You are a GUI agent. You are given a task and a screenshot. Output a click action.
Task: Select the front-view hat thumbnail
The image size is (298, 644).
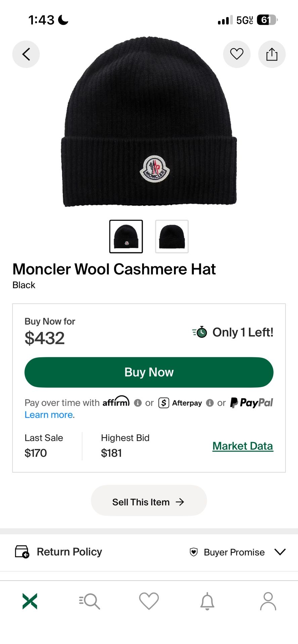coord(126,236)
